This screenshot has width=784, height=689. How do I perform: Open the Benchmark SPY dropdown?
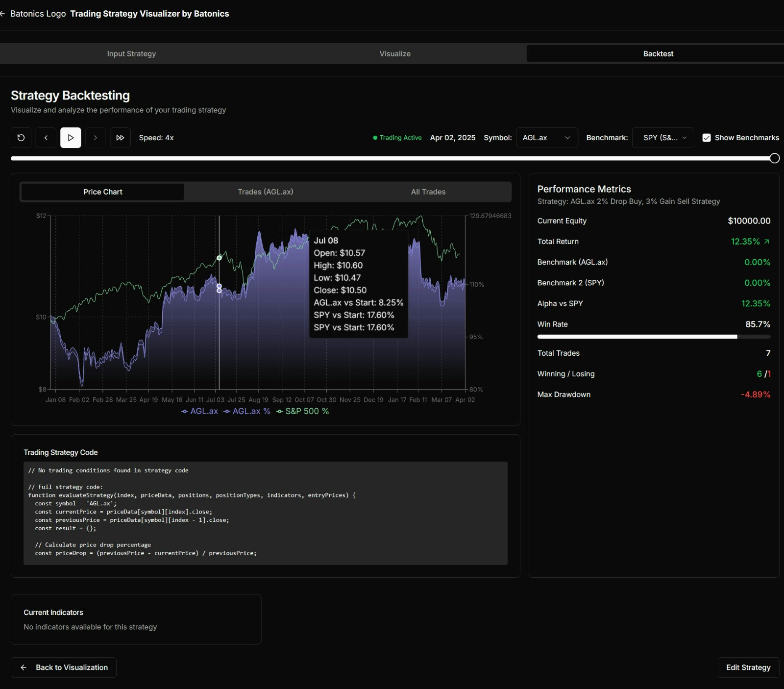(663, 138)
